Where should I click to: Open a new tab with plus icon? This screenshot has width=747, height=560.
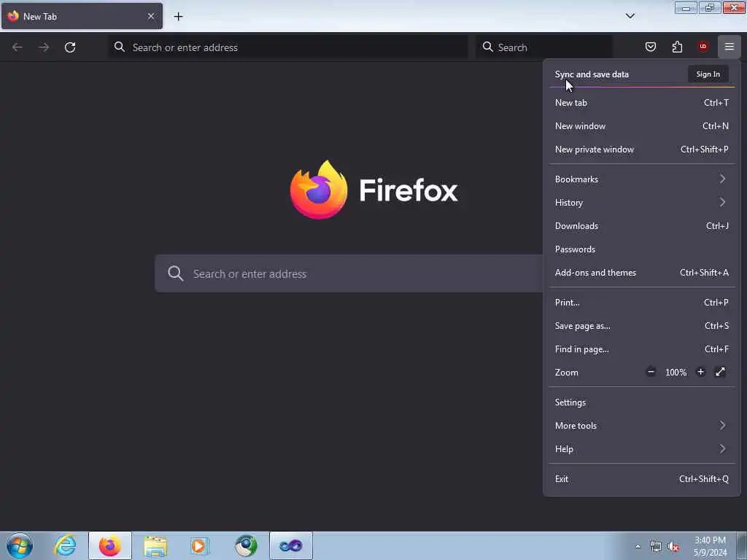(178, 17)
